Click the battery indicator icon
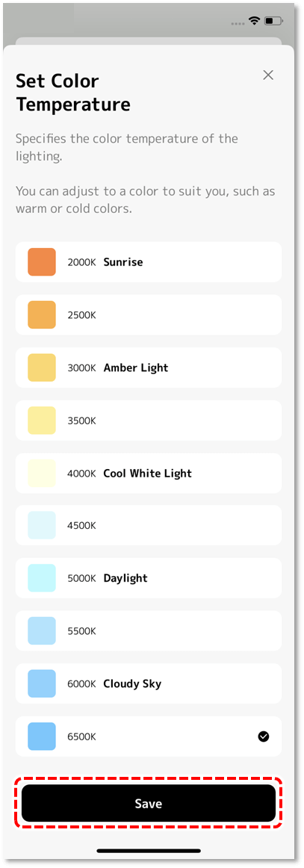 273,21
